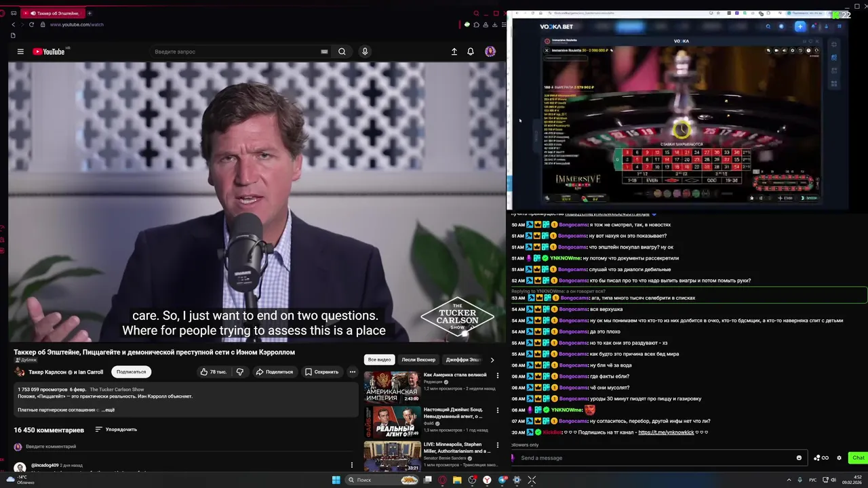
Task: Click the green Chat send button
Action: pos(858,457)
